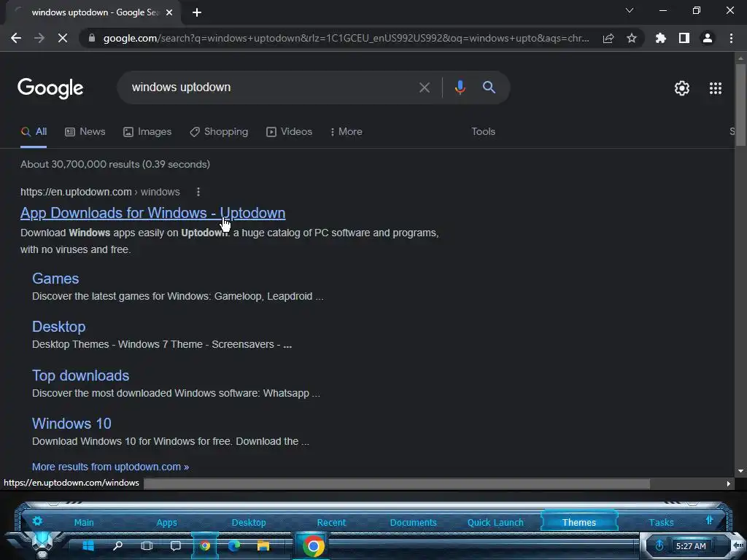Image resolution: width=747 pixels, height=560 pixels.
Task: Click the power icon beside clock
Action: tap(659, 545)
